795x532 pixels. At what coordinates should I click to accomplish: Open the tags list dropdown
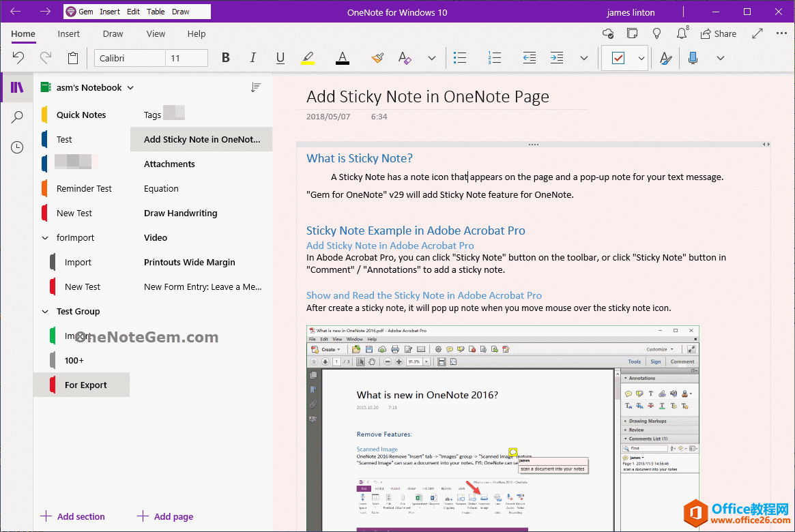coord(641,58)
